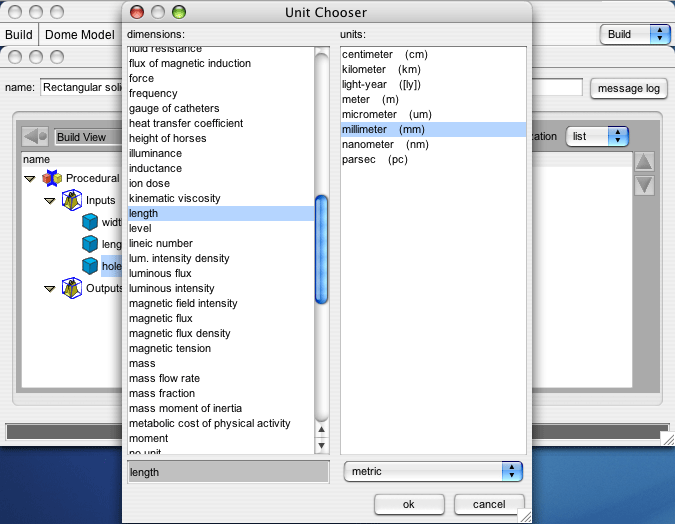Select moment dimension

[x=221, y=438]
